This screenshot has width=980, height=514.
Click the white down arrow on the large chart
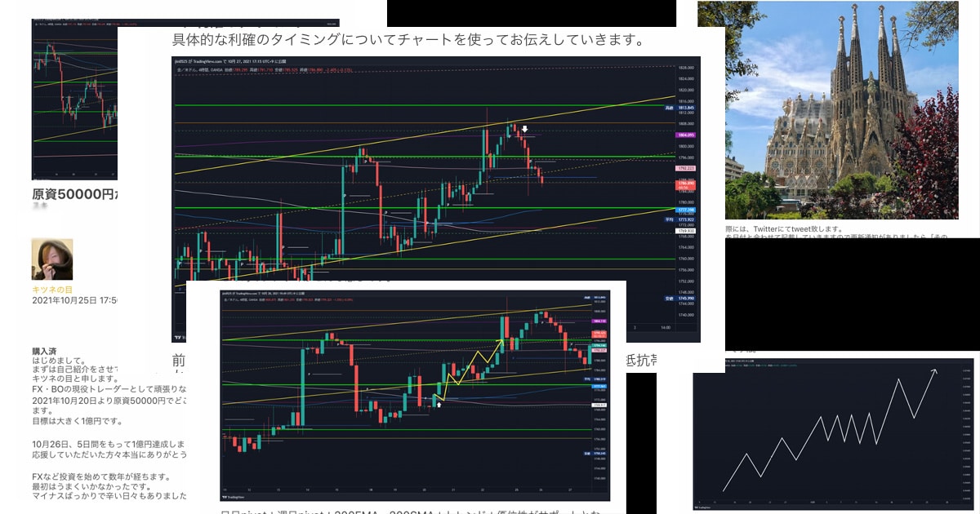click(x=526, y=130)
